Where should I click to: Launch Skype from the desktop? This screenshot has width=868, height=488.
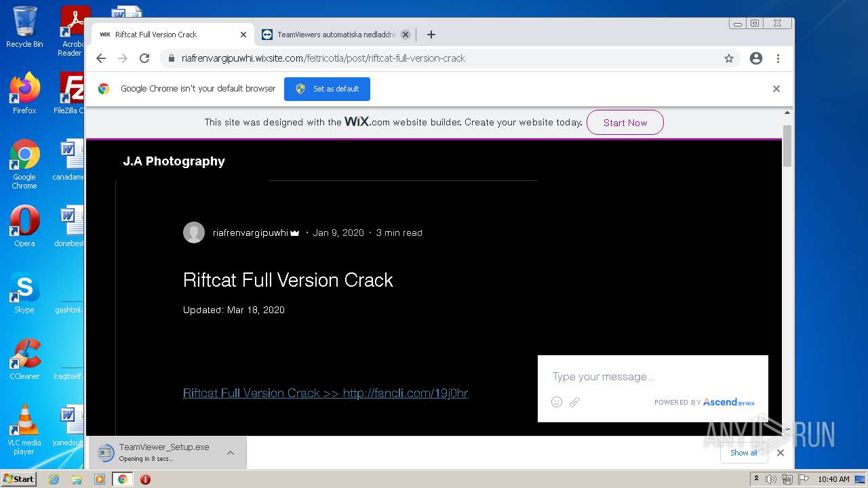(x=24, y=293)
